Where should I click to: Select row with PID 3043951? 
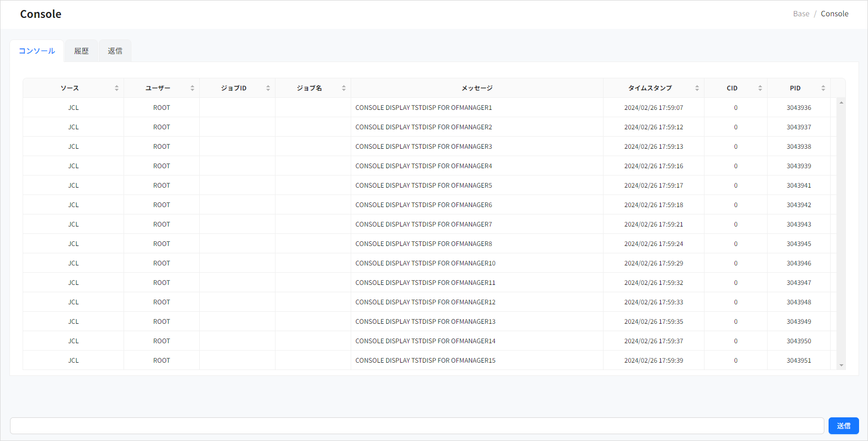[799, 361]
